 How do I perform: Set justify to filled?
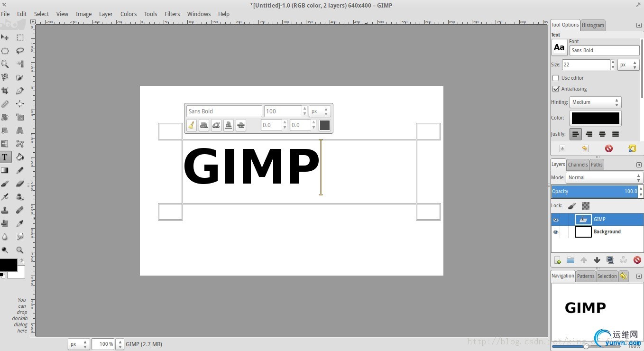point(616,134)
